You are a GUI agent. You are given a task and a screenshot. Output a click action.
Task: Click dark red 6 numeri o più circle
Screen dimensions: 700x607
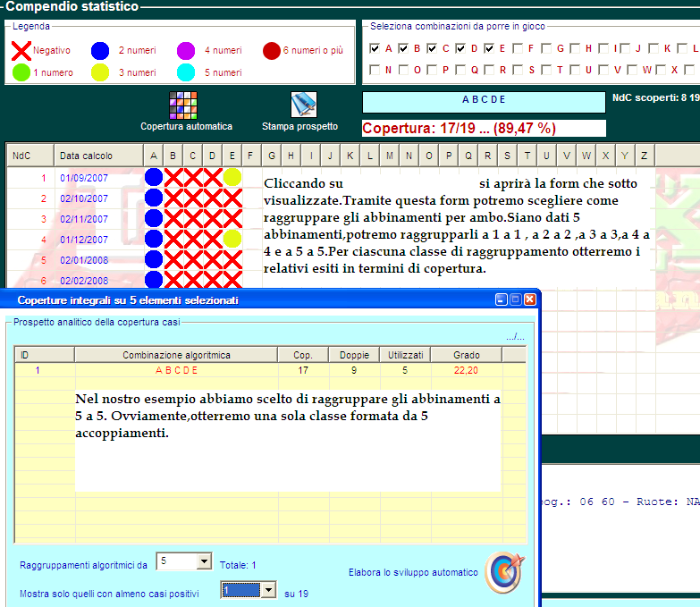click(272, 50)
